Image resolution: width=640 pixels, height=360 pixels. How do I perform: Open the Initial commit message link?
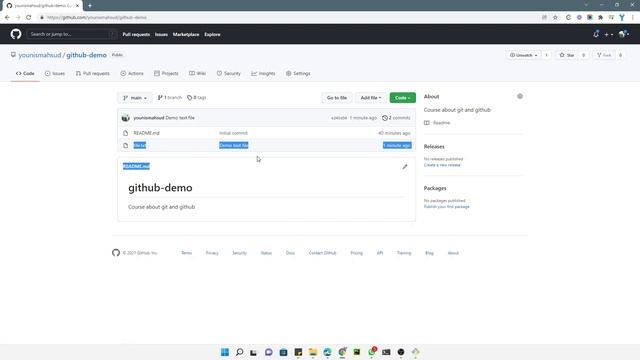click(x=233, y=133)
